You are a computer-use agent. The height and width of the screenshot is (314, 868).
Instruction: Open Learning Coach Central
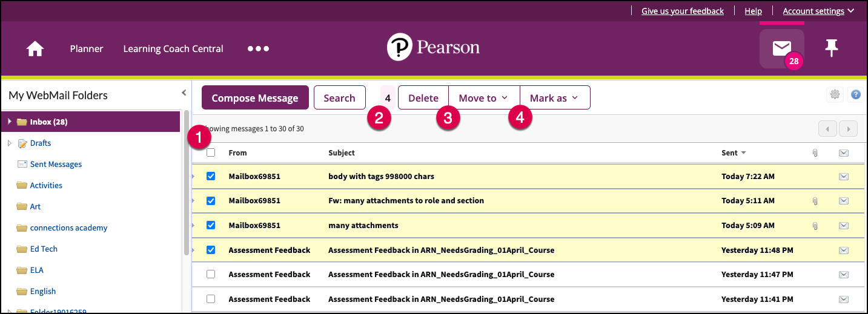pyautogui.click(x=173, y=49)
